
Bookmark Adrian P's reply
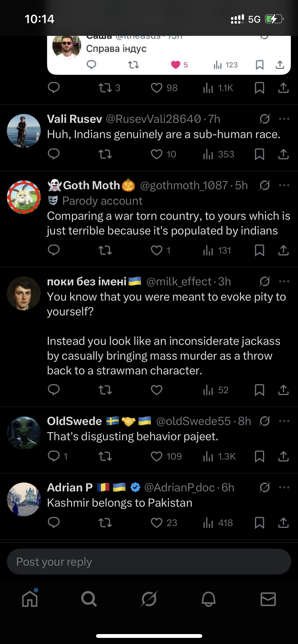coord(259,523)
